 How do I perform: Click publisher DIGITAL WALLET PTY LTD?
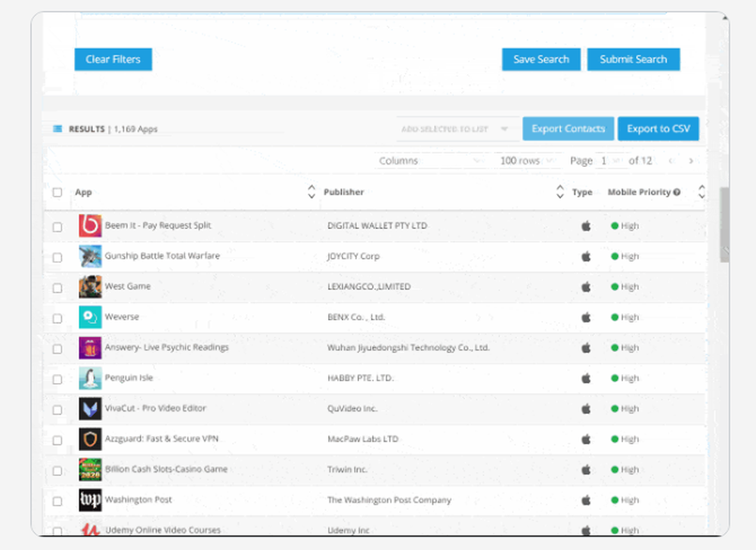377,225
